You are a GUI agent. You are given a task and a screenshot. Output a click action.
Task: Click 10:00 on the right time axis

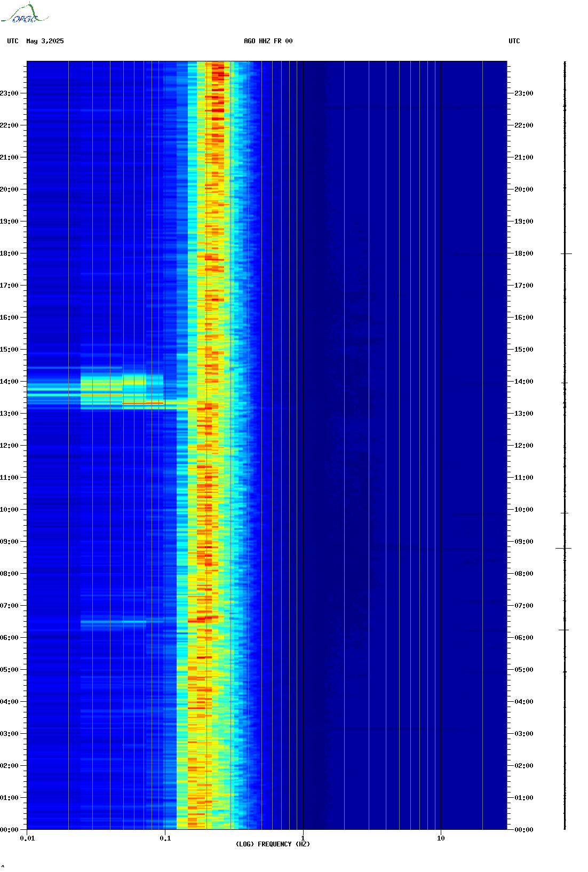point(524,510)
